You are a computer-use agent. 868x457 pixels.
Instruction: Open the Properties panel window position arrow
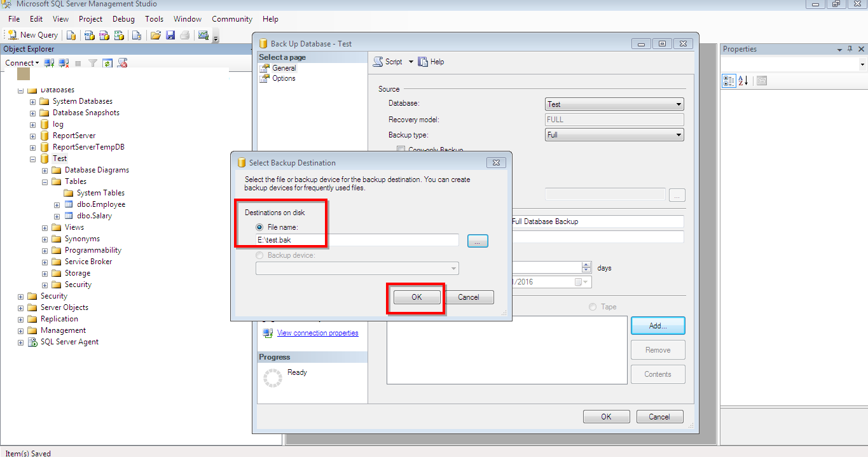pos(839,49)
